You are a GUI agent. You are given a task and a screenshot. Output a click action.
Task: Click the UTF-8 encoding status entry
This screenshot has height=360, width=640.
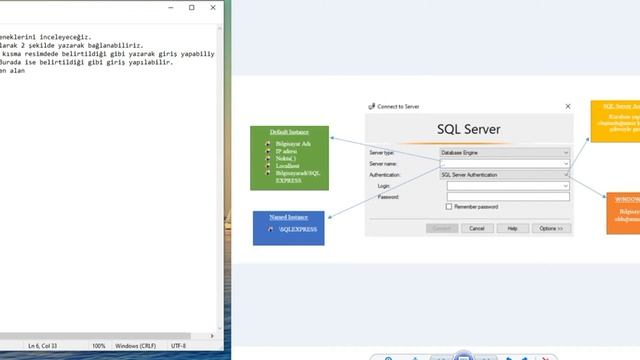(x=178, y=346)
